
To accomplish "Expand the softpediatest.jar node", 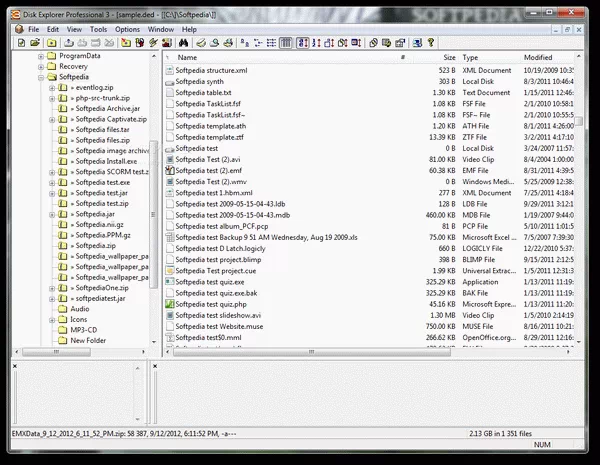I will (52, 299).
